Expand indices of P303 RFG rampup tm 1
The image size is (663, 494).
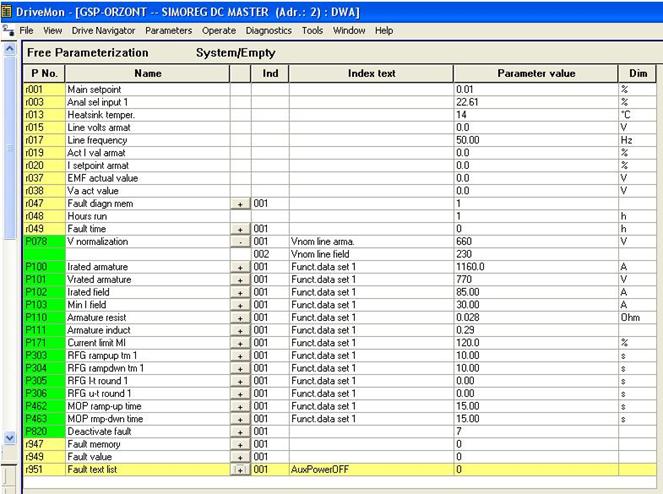point(240,356)
